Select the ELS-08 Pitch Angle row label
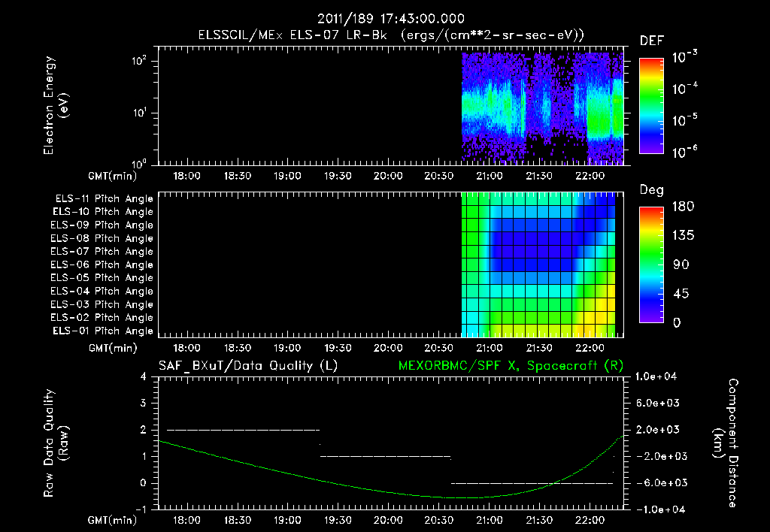The width and height of the screenshot is (770, 532). pyautogui.click(x=102, y=238)
